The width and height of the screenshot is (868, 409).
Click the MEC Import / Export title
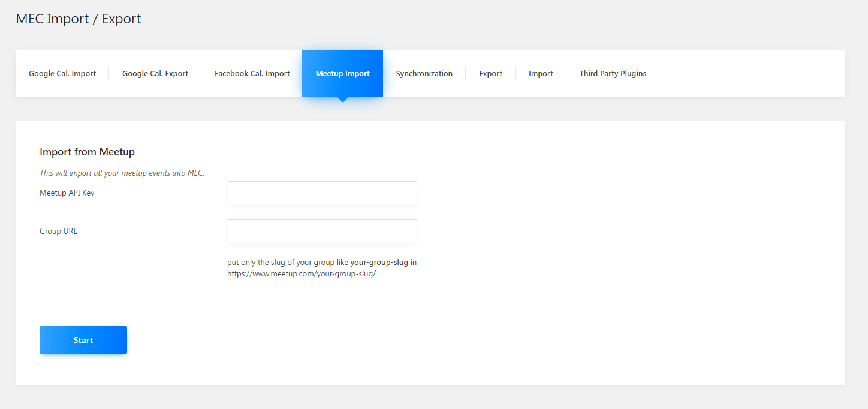click(79, 19)
